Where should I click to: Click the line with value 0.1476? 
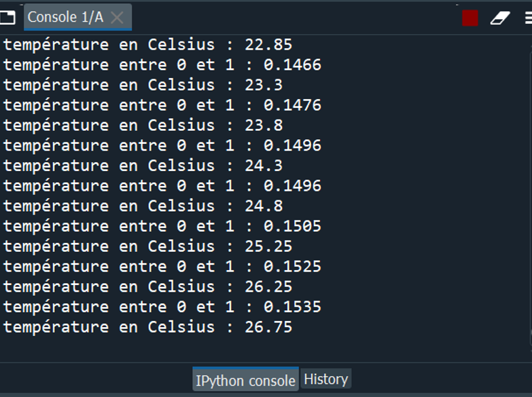(162, 105)
